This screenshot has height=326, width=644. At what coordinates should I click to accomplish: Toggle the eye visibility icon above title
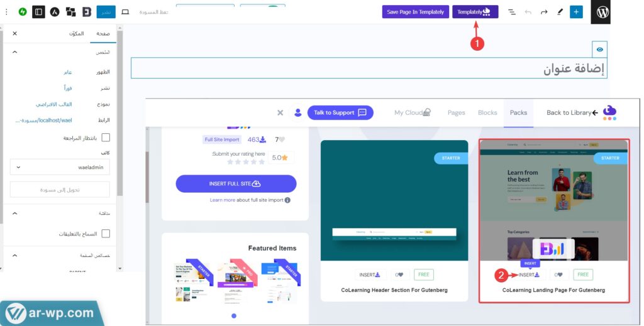[599, 50]
